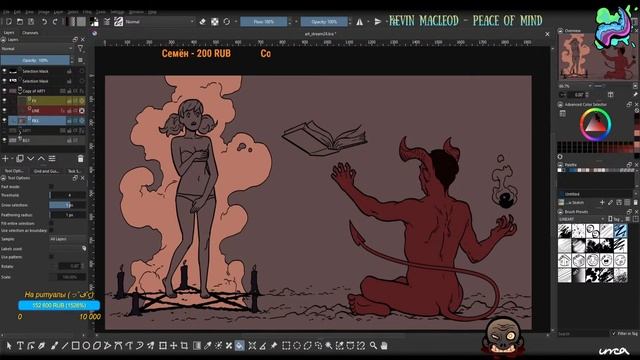Close the Tool Options docker
640x360 pixels.
click(83, 178)
